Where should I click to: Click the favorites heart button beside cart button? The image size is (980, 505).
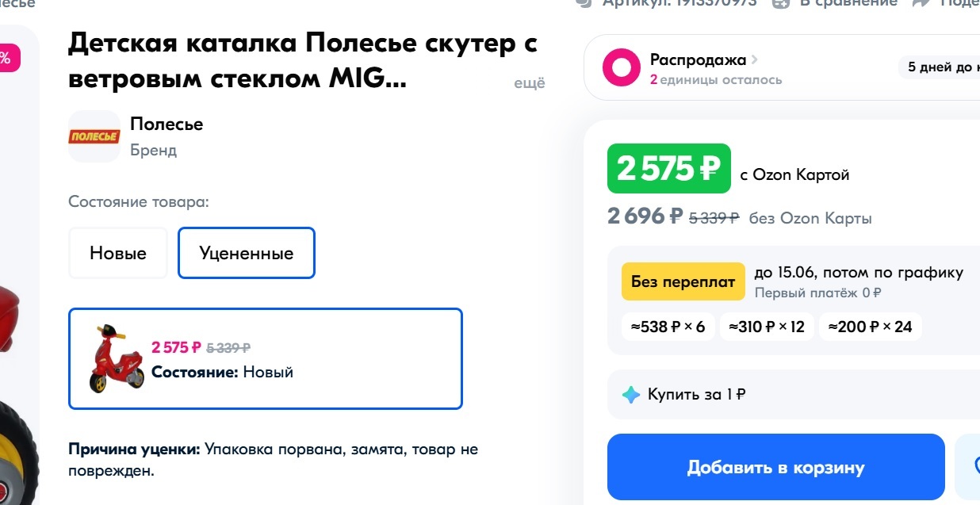(969, 467)
